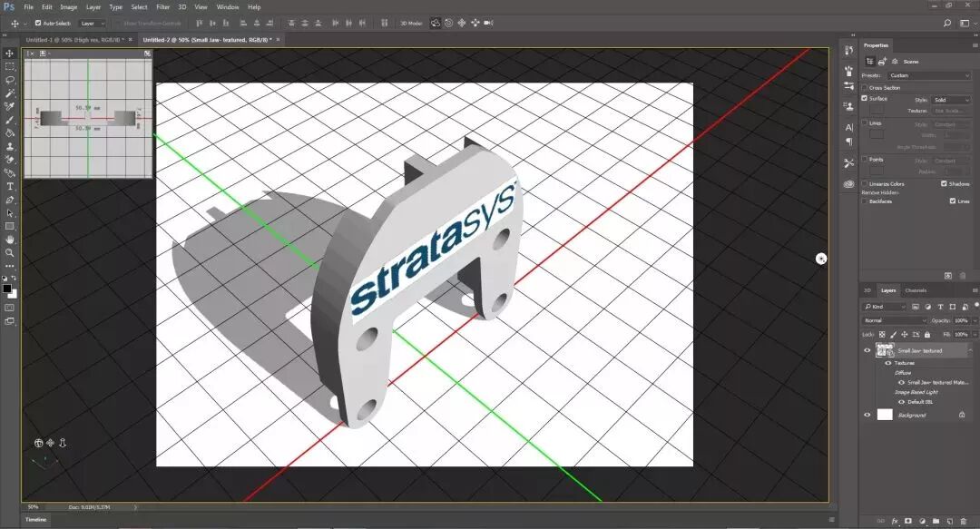Open the Timeline panel tab
The width and height of the screenshot is (980, 529).
tap(35, 520)
